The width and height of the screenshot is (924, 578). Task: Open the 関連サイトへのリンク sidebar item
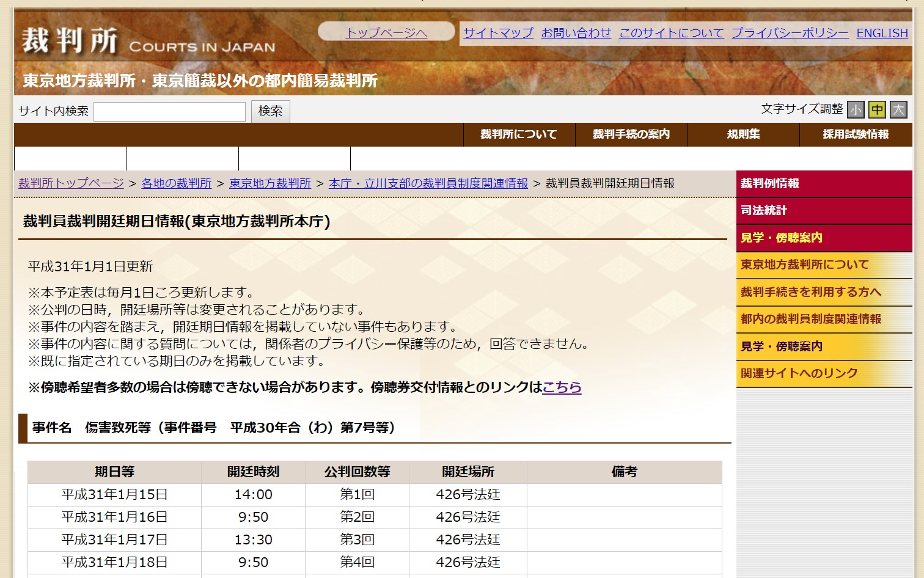(824, 373)
